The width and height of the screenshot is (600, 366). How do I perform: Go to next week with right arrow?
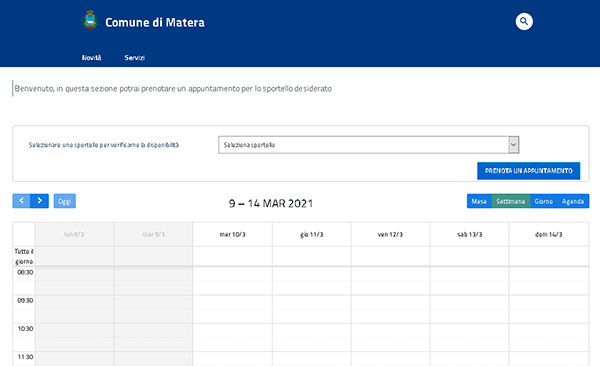pos(40,201)
